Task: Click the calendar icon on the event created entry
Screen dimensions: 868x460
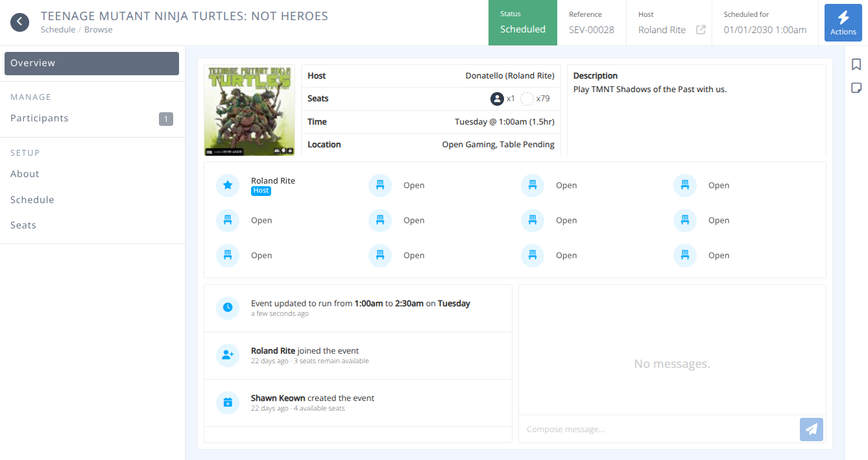Action: click(x=227, y=402)
